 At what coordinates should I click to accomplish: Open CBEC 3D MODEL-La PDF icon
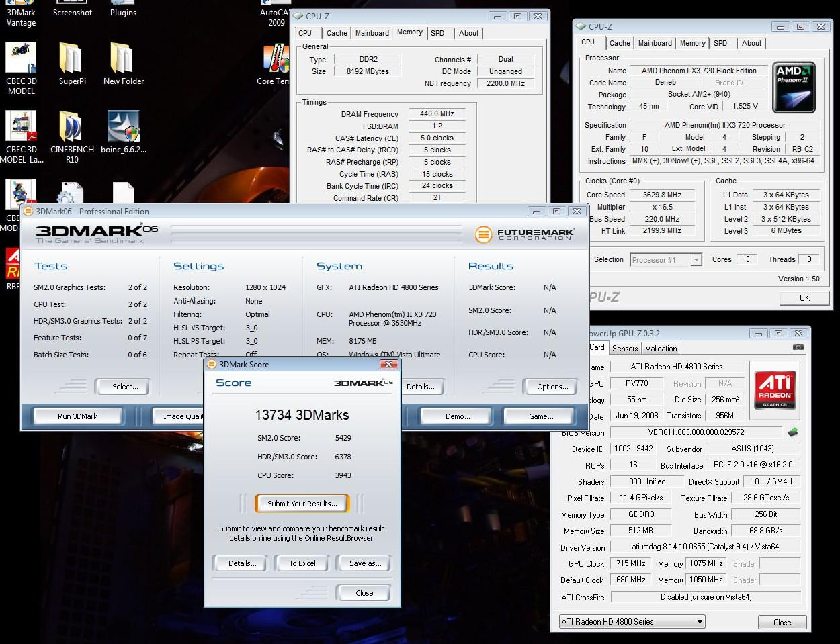(21, 137)
